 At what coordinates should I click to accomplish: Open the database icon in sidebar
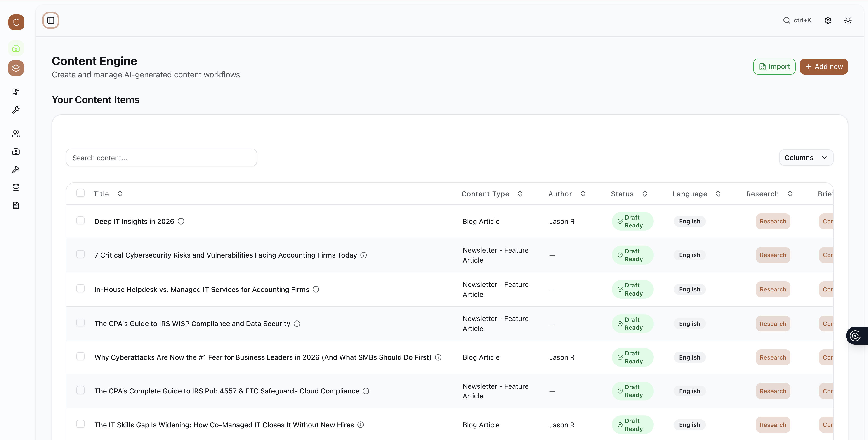pos(16,187)
